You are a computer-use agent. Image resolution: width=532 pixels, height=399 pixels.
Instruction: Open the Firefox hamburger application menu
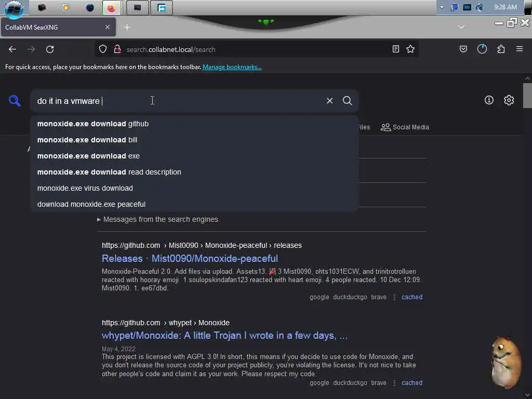click(x=520, y=49)
